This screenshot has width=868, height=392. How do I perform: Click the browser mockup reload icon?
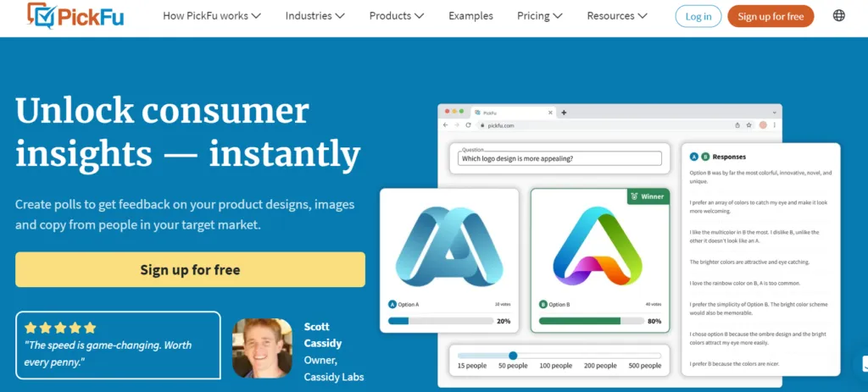click(468, 125)
